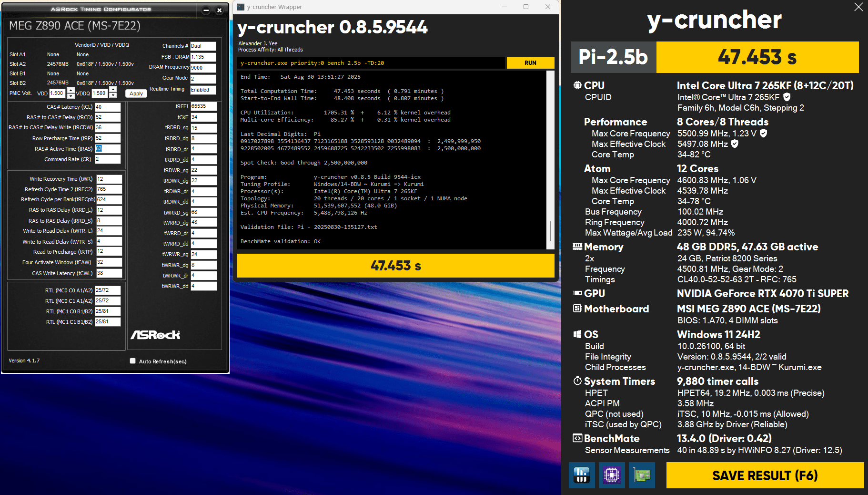Click the 'MSI MEG Z890 ACE (MS-7E22)' motherboard text
This screenshot has height=495, width=868.
749,309
